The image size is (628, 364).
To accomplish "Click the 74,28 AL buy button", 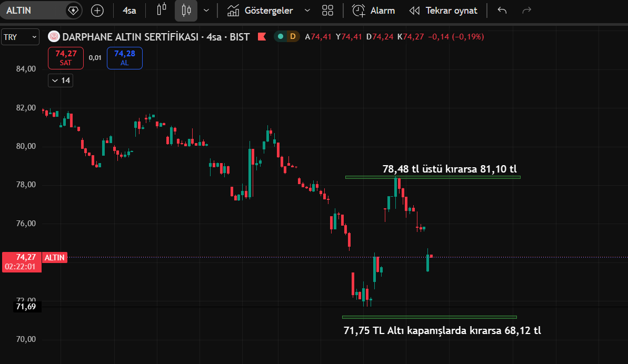I will point(125,58).
